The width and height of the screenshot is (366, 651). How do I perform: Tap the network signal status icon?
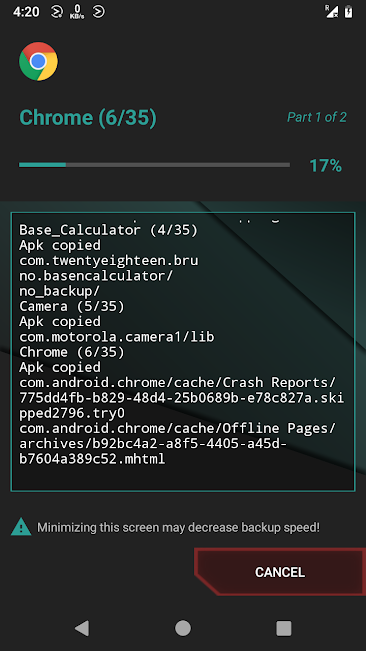tap(331, 12)
